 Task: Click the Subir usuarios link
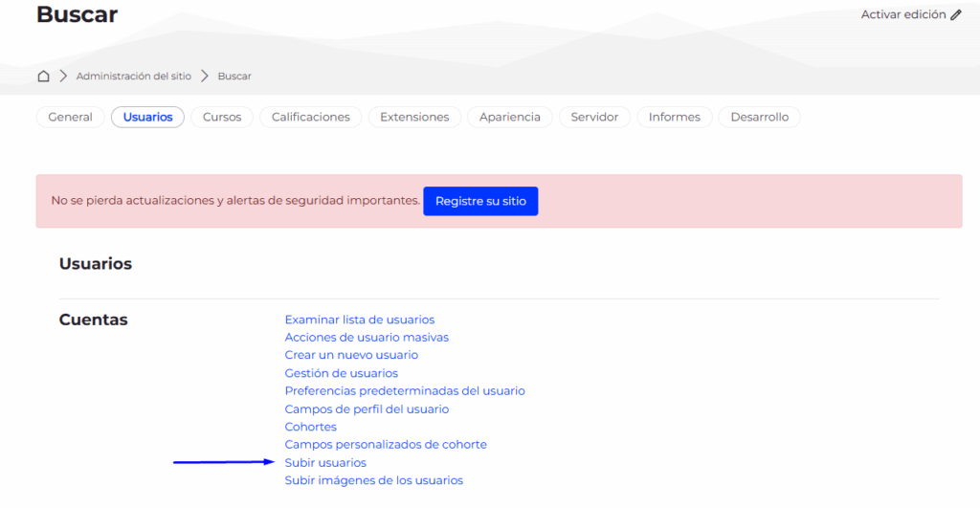pyautogui.click(x=325, y=463)
